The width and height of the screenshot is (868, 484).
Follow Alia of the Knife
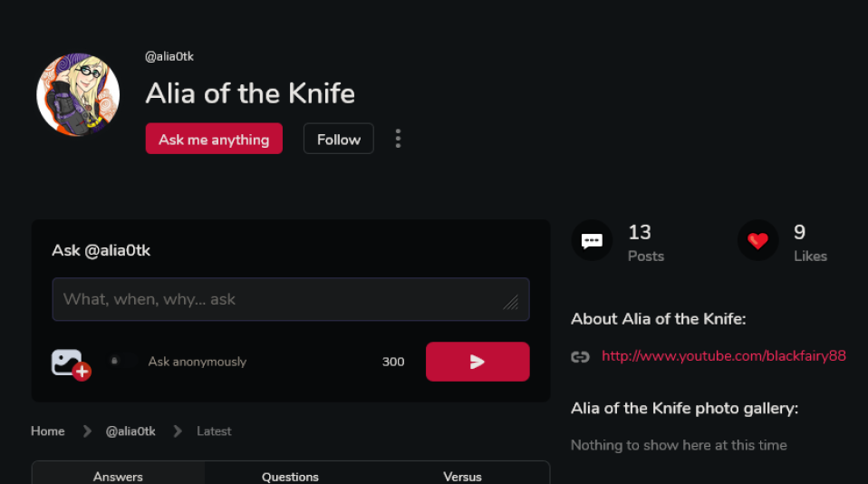[338, 139]
